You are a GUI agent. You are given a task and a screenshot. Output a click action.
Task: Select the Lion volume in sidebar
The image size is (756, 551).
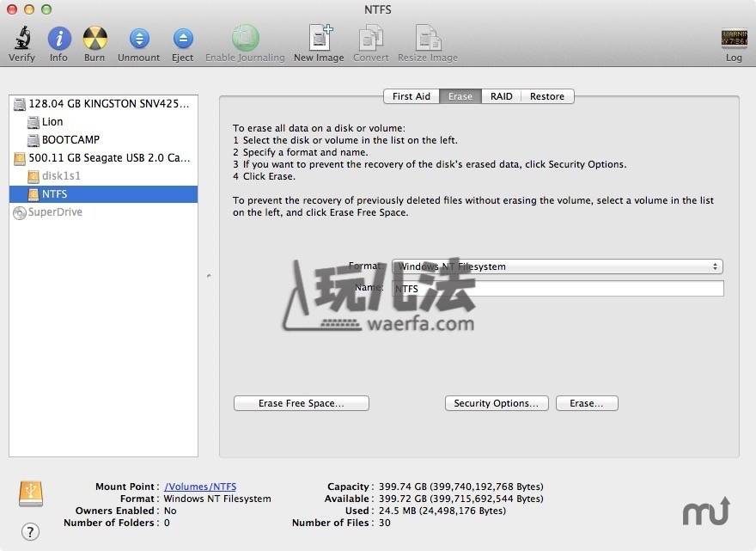52,122
